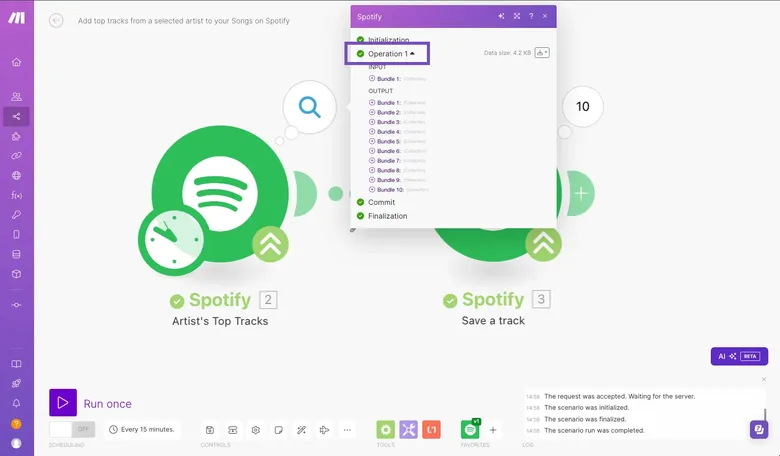Open the bubble showing 10 operations
Image resolution: width=780 pixels, height=456 pixels.
[583, 106]
